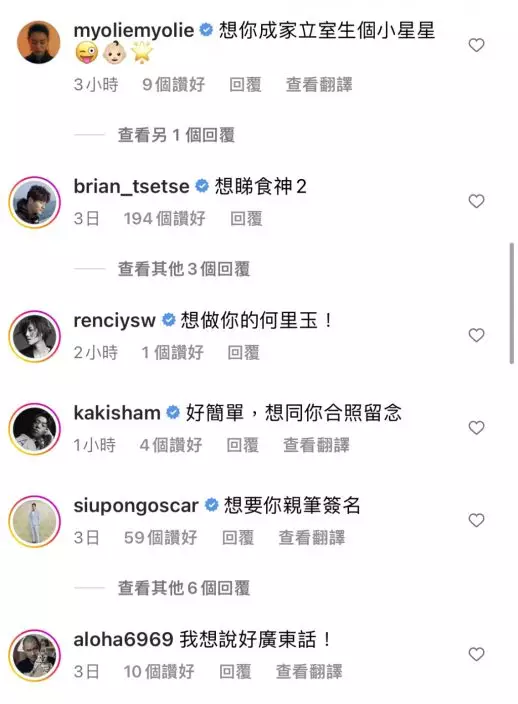Expand 查看另 1 個回覆 under myoliemyolie
The height and width of the screenshot is (704, 518).
click(176, 135)
